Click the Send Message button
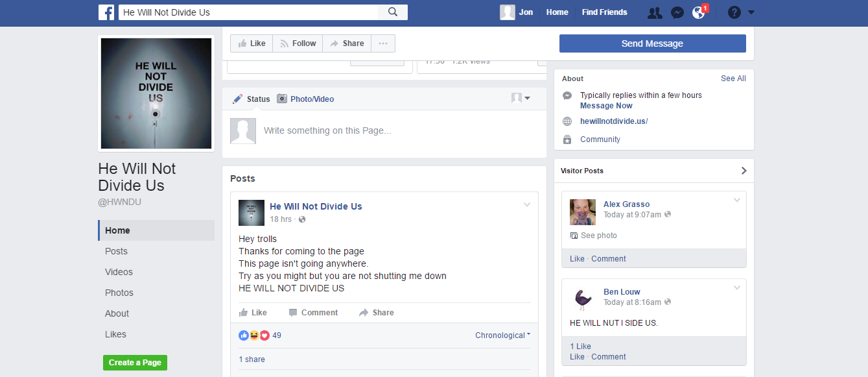The height and width of the screenshot is (377, 868). pos(652,43)
